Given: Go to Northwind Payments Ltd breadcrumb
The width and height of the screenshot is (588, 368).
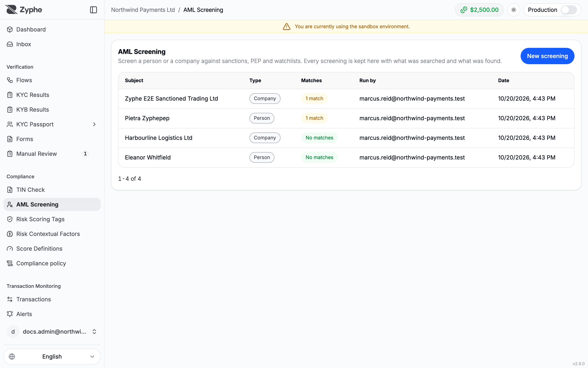Looking at the screenshot, I should (143, 10).
